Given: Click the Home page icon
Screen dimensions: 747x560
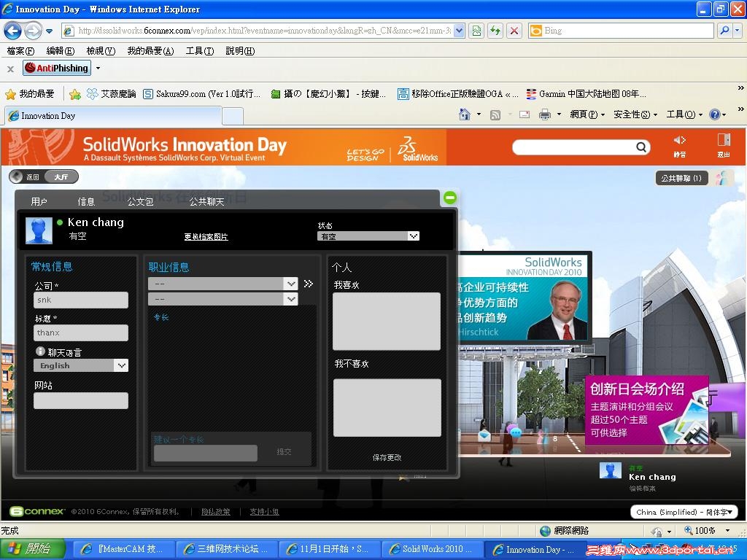Looking at the screenshot, I should [x=464, y=114].
